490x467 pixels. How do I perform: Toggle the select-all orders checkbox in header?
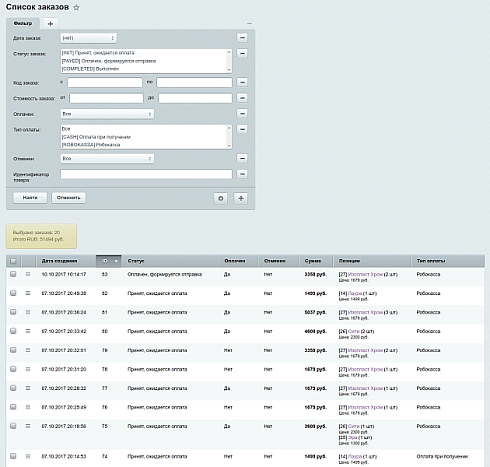(13, 261)
